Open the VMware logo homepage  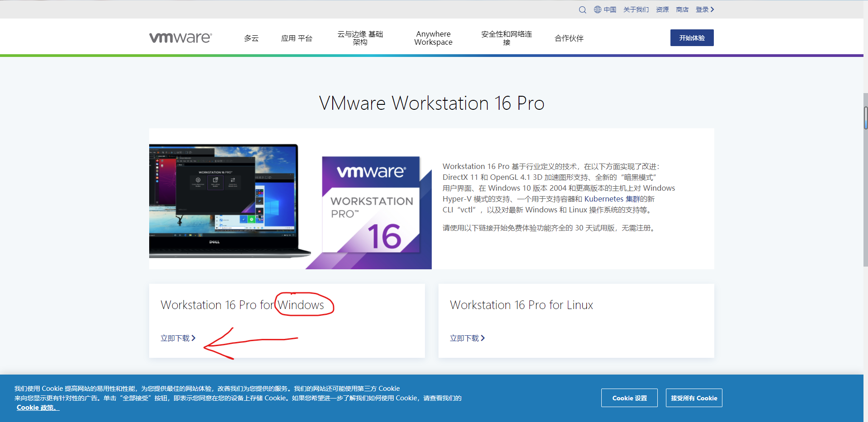pyautogui.click(x=180, y=38)
